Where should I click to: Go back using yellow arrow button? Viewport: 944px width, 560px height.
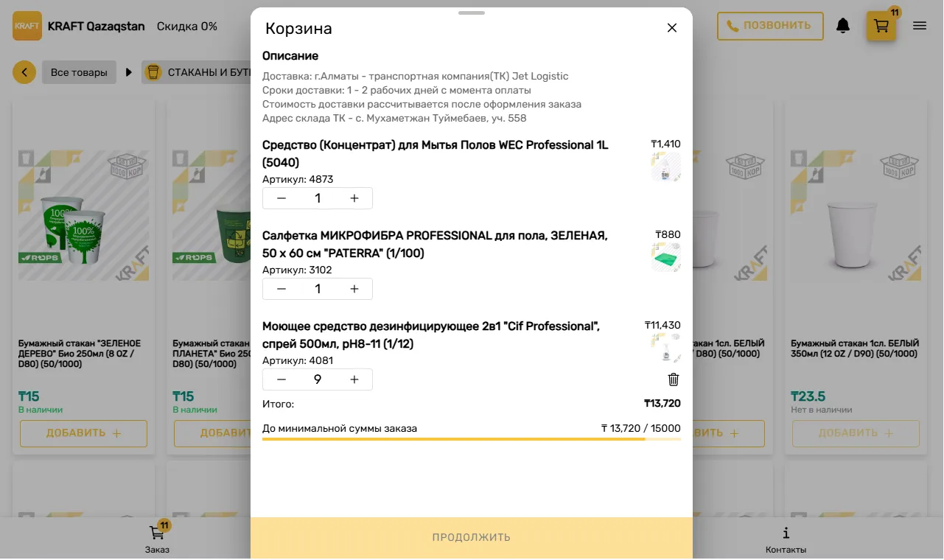pyautogui.click(x=24, y=72)
